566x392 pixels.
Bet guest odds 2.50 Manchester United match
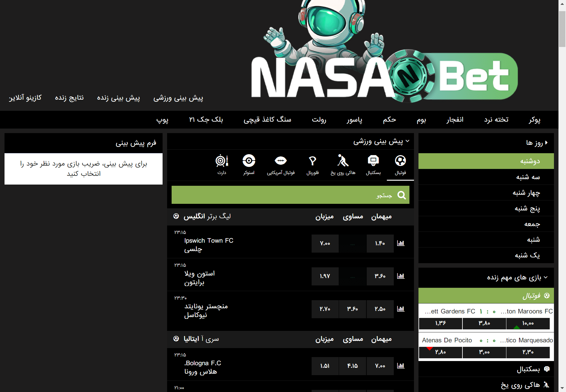380,309
